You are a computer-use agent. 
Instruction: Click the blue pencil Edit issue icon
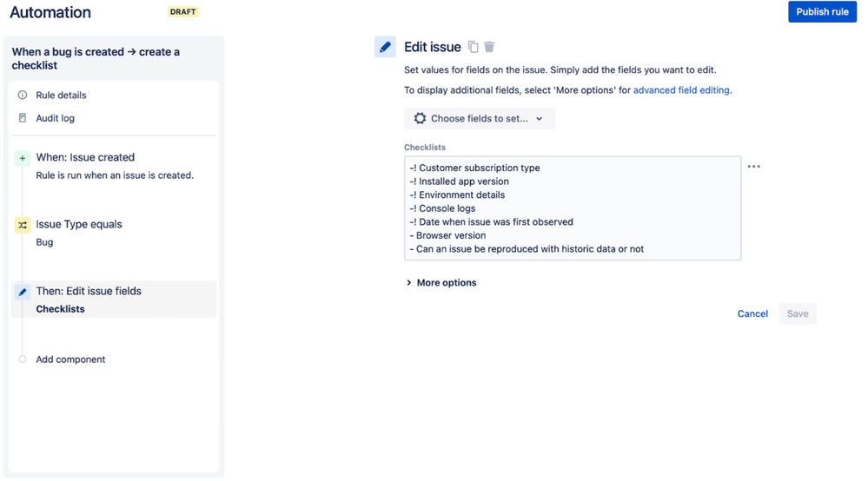click(385, 47)
